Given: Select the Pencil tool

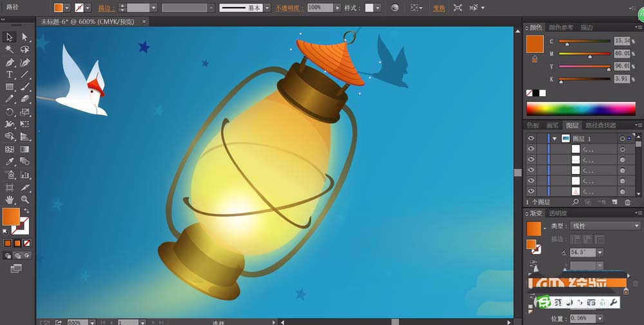Looking at the screenshot, I should 10,99.
